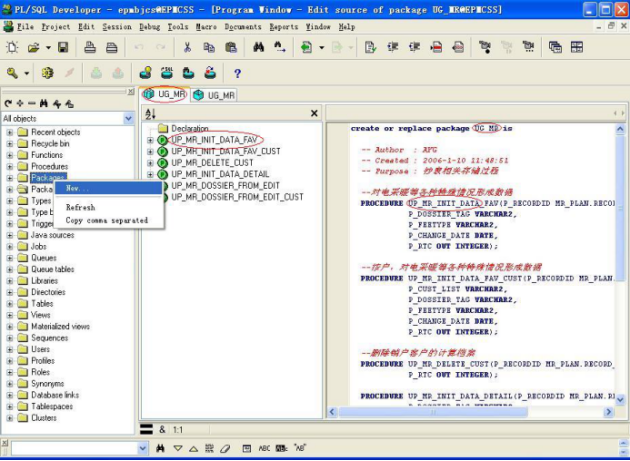Select UP_MR_INIT_DATA_DETAIL in code contents
Image resolution: width=630 pixels, height=461 pixels.
[x=220, y=174]
